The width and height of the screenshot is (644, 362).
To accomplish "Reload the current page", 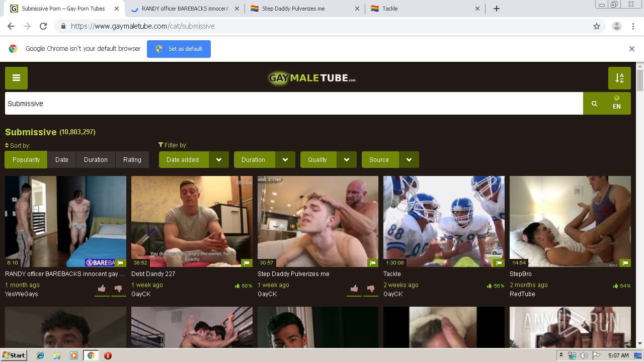I will tap(43, 26).
